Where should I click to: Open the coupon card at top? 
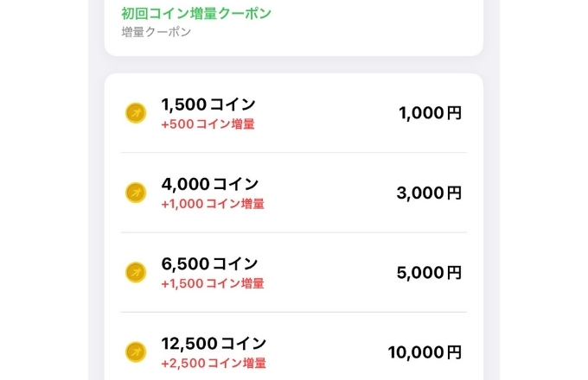click(294, 27)
